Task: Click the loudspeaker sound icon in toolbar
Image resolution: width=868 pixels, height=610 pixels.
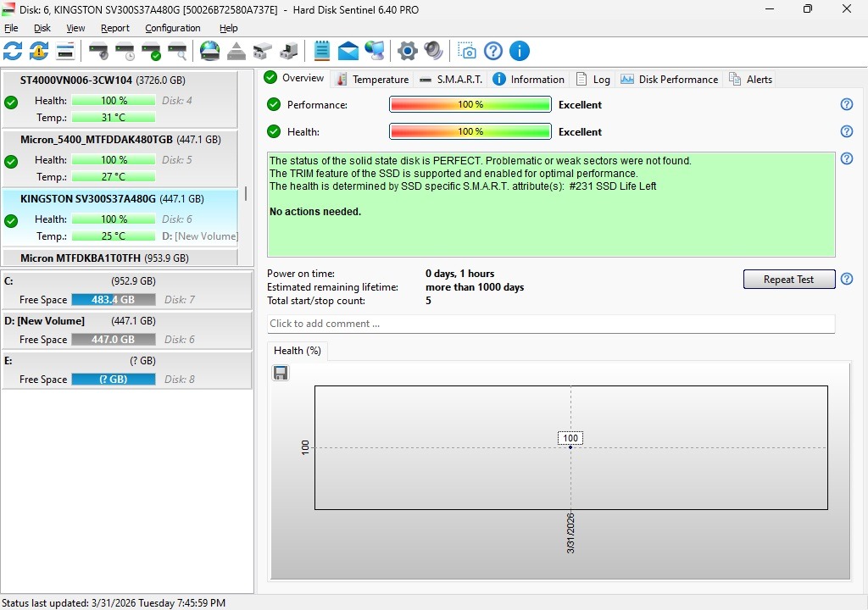Action: coord(433,51)
